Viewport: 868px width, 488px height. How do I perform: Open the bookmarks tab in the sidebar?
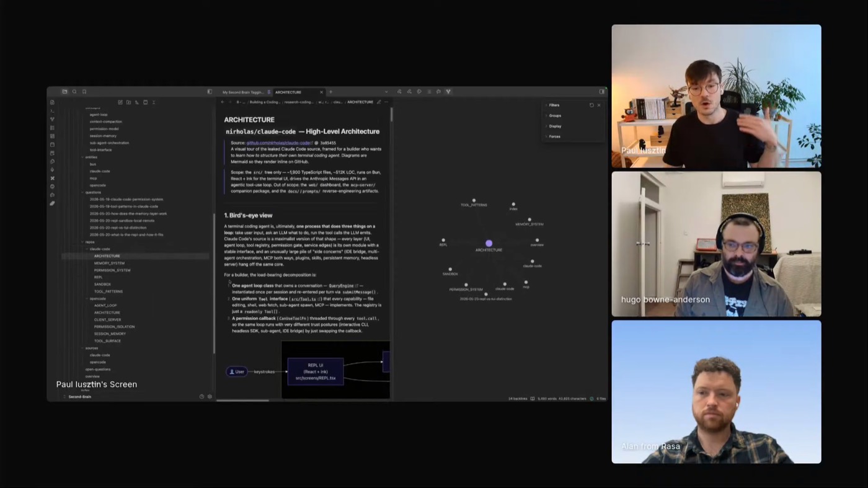84,92
